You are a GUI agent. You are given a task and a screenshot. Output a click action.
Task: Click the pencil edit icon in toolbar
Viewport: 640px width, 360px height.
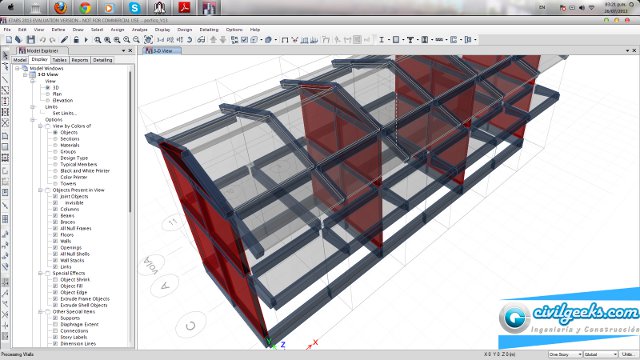click(x=64, y=40)
